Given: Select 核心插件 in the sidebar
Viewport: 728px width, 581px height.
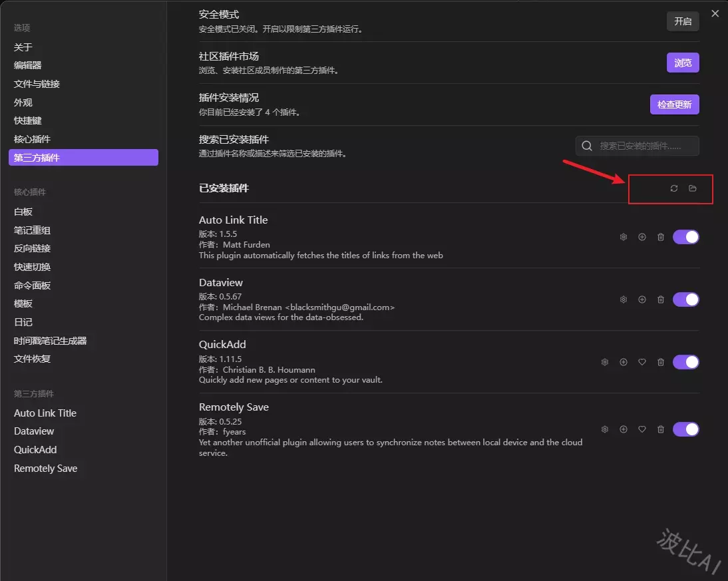Looking at the screenshot, I should click(84, 139).
